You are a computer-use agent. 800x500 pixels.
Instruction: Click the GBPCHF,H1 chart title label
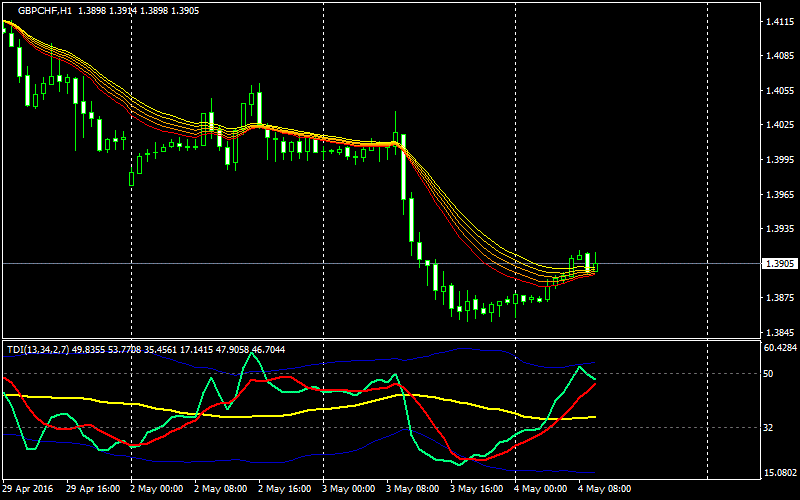pyautogui.click(x=44, y=9)
